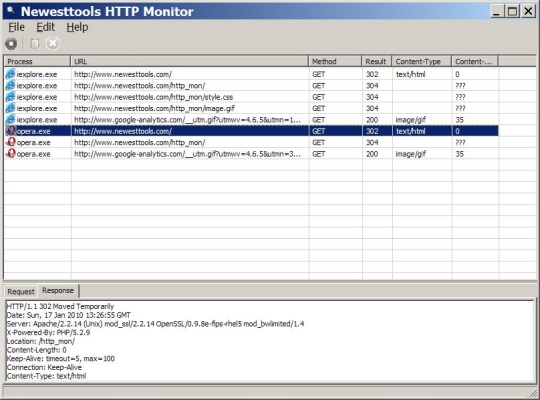Click highlighted opera URL http://www.newesttools.com/

123,131
